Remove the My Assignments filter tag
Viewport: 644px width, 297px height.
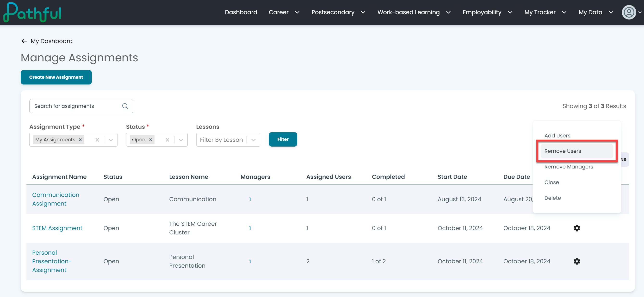pos(80,140)
